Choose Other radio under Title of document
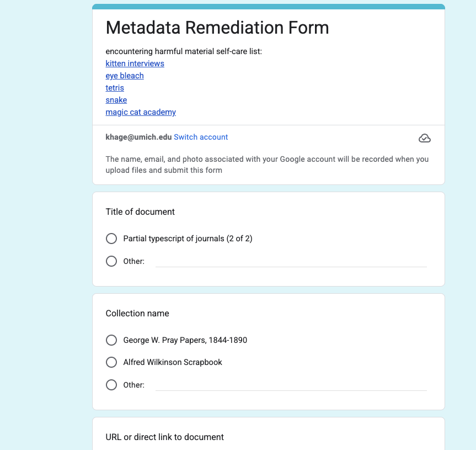Viewport: 476px width, 450px height. coord(111,261)
